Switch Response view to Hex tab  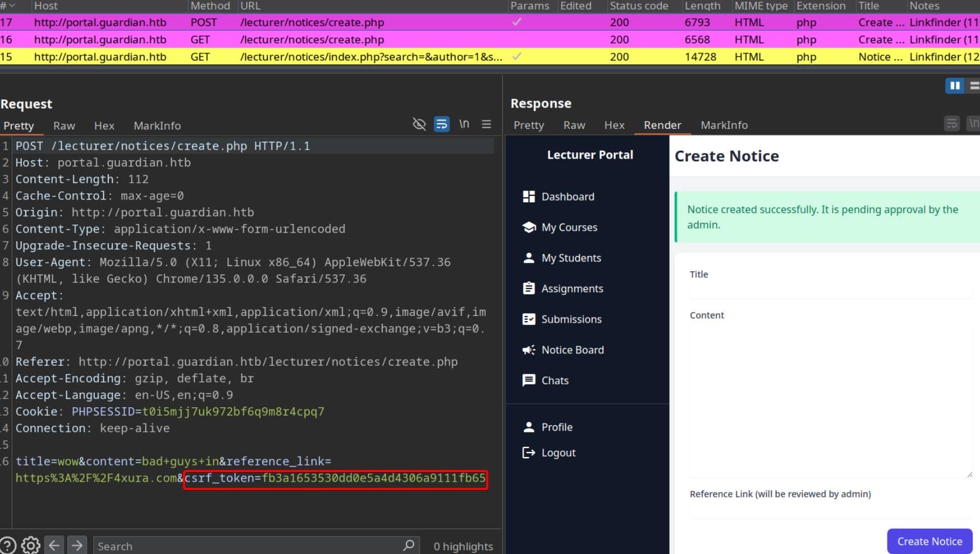pos(614,125)
